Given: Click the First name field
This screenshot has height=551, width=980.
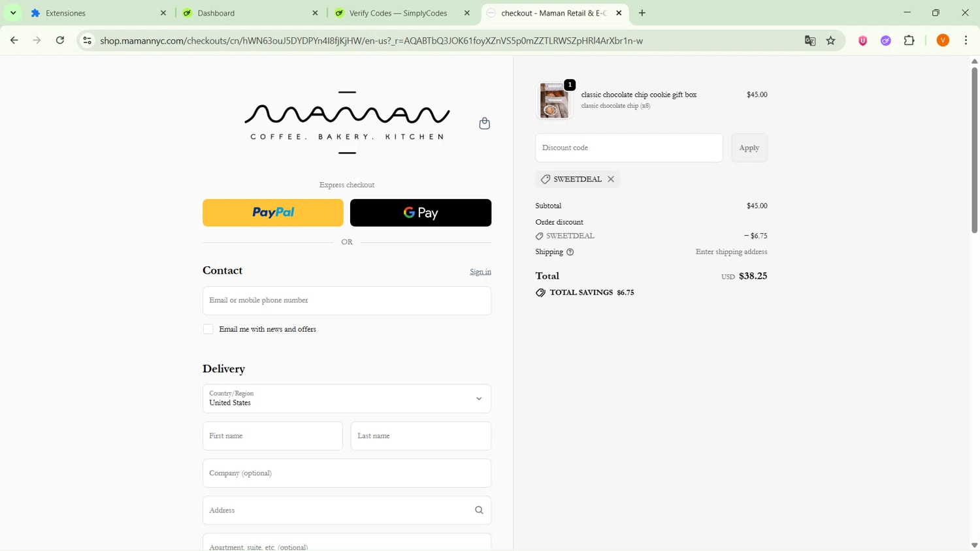Looking at the screenshot, I should click(x=272, y=435).
